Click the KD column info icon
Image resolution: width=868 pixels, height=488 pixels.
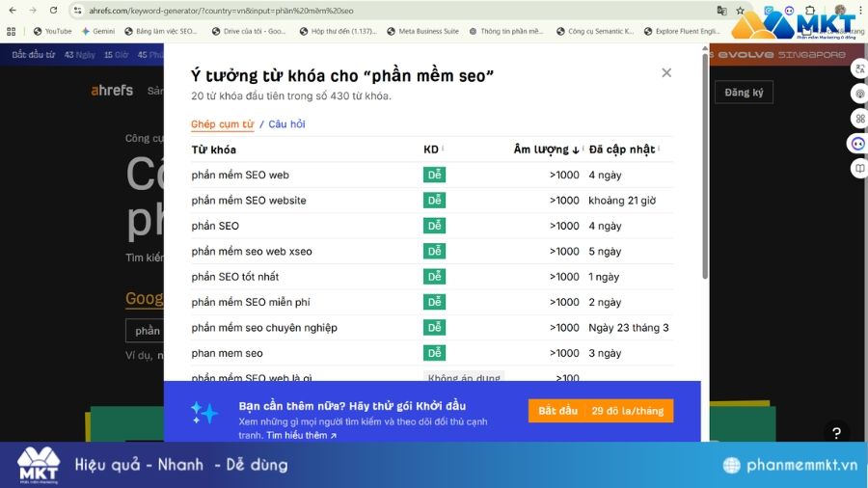pos(443,149)
